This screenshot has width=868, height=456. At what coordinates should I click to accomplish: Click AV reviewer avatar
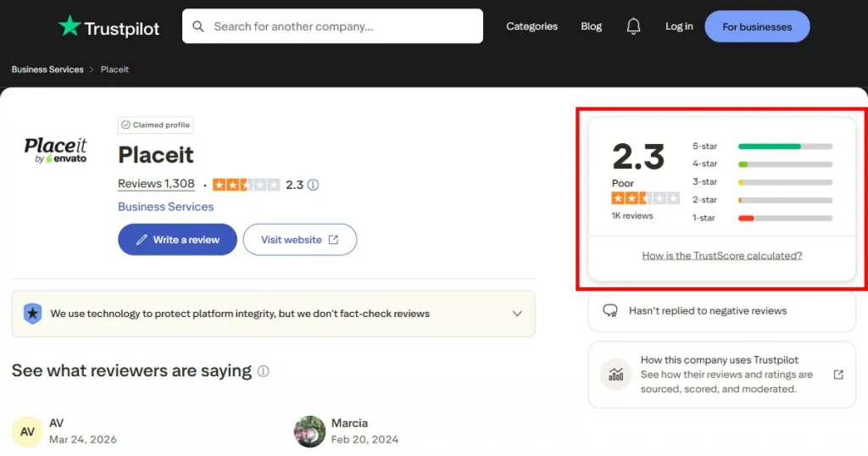(27, 431)
